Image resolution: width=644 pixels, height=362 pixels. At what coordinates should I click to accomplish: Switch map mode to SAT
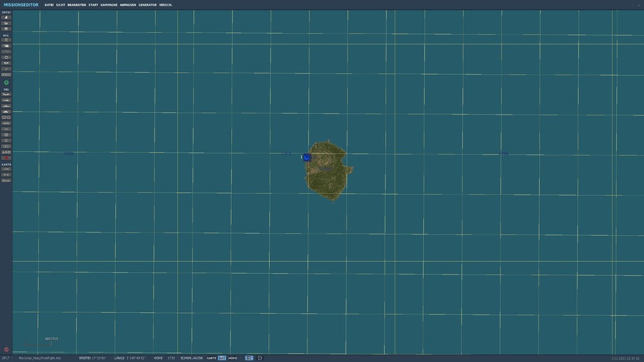(x=222, y=358)
